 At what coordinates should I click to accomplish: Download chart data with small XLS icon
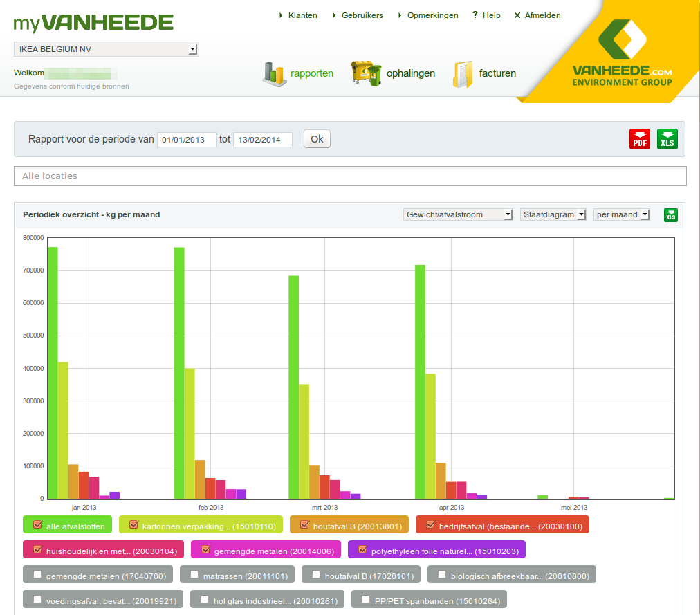point(670,215)
